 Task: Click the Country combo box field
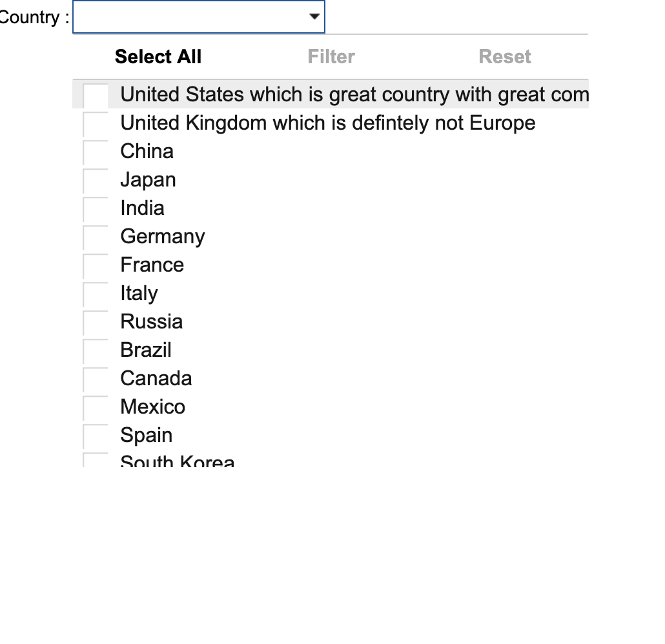tap(190, 17)
